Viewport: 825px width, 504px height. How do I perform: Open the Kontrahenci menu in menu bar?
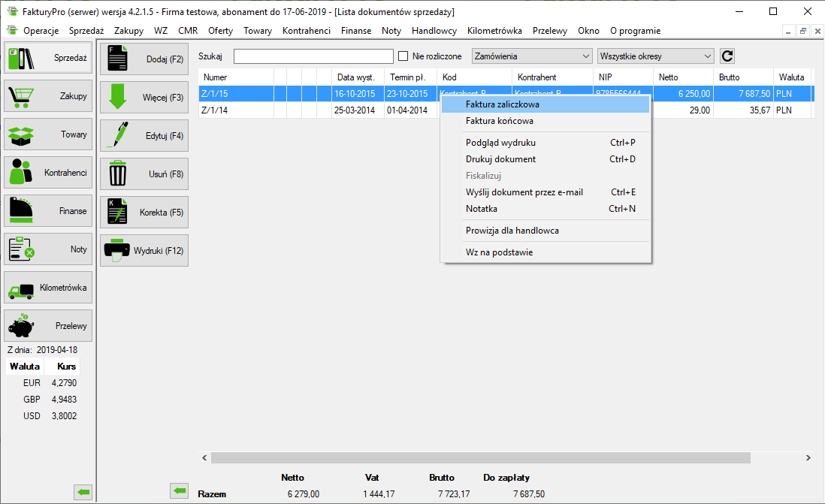(306, 31)
